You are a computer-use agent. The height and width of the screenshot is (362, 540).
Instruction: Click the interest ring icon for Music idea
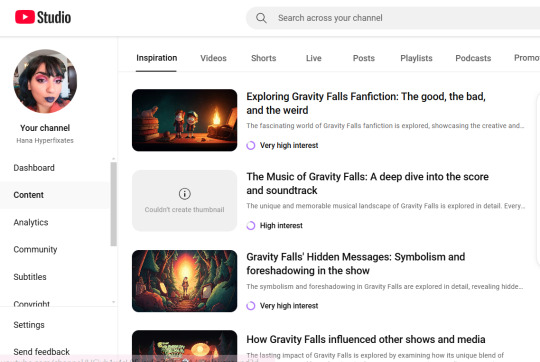(251, 226)
